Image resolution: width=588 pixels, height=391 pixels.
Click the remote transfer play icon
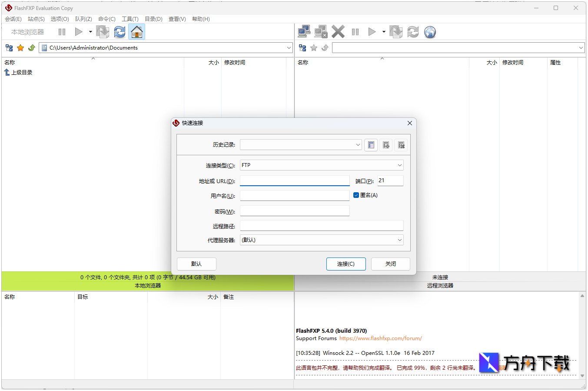click(372, 32)
